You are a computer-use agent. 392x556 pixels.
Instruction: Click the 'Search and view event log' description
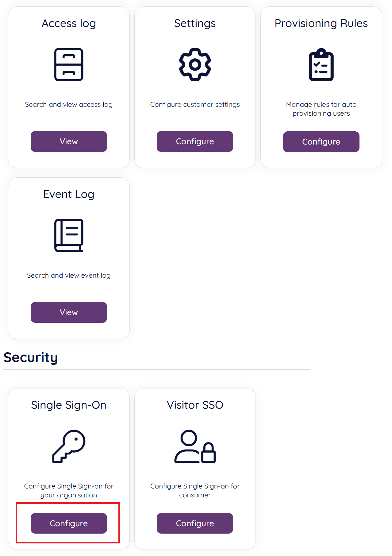[x=69, y=276]
